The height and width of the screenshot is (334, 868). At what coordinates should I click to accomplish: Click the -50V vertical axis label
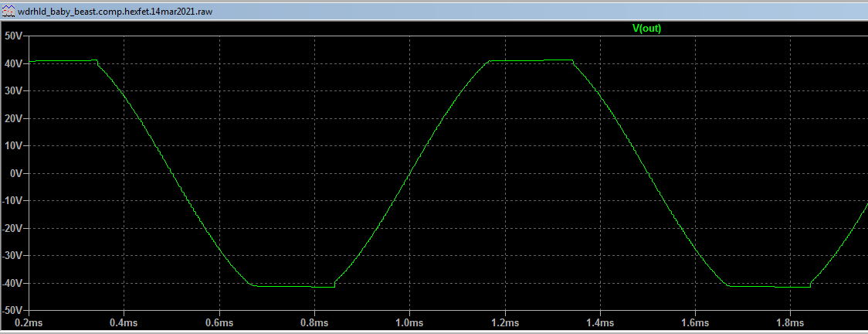tap(11, 310)
